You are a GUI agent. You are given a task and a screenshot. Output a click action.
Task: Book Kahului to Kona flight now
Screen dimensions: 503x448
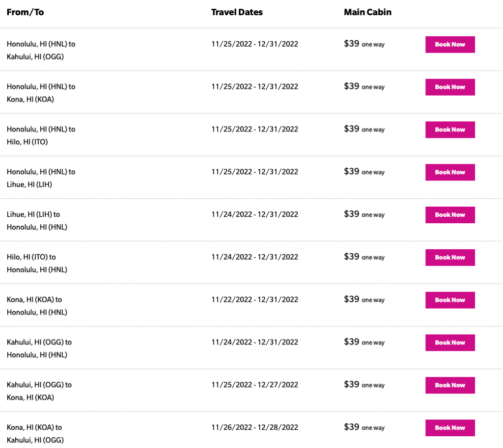(450, 385)
